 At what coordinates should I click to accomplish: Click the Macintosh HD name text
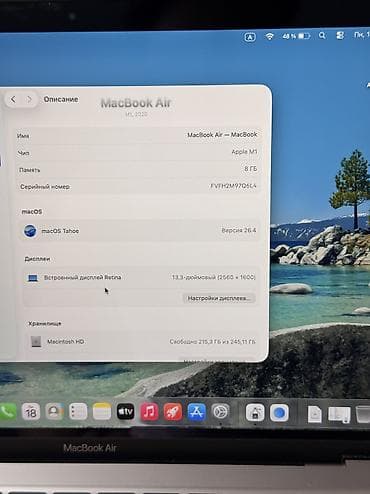click(x=66, y=342)
